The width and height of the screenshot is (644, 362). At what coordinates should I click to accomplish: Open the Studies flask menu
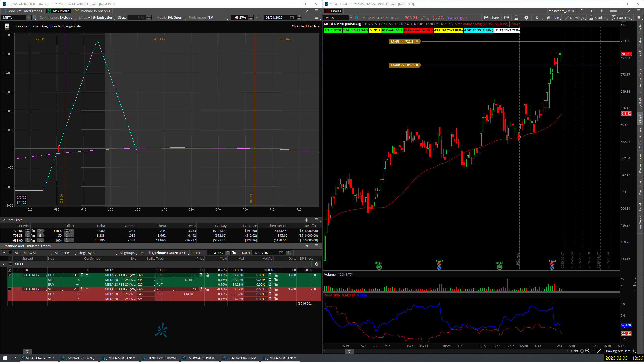597,18
